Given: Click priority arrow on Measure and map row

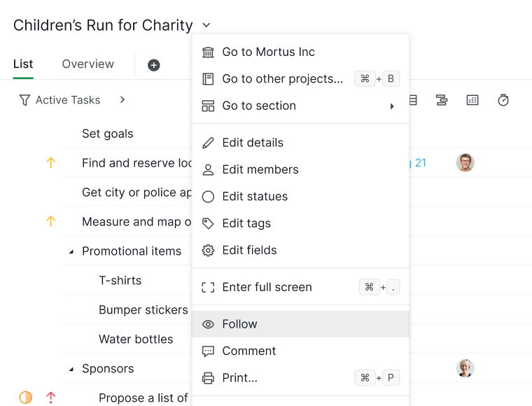Looking at the screenshot, I should pyautogui.click(x=50, y=221).
